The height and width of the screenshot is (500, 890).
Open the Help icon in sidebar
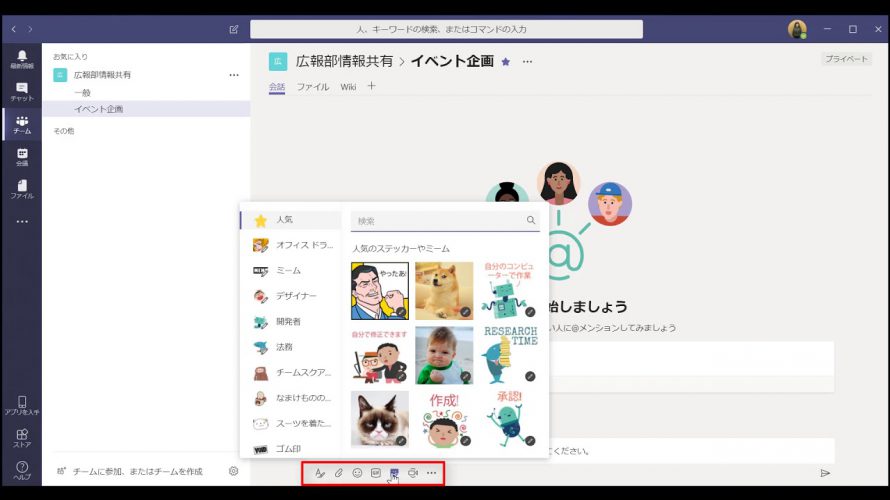22,470
